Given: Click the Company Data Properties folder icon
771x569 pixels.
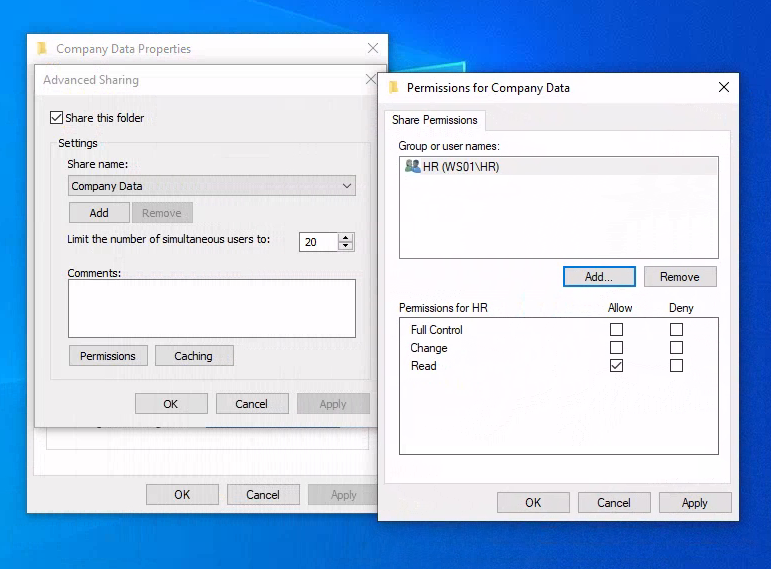Looking at the screenshot, I should (42, 49).
